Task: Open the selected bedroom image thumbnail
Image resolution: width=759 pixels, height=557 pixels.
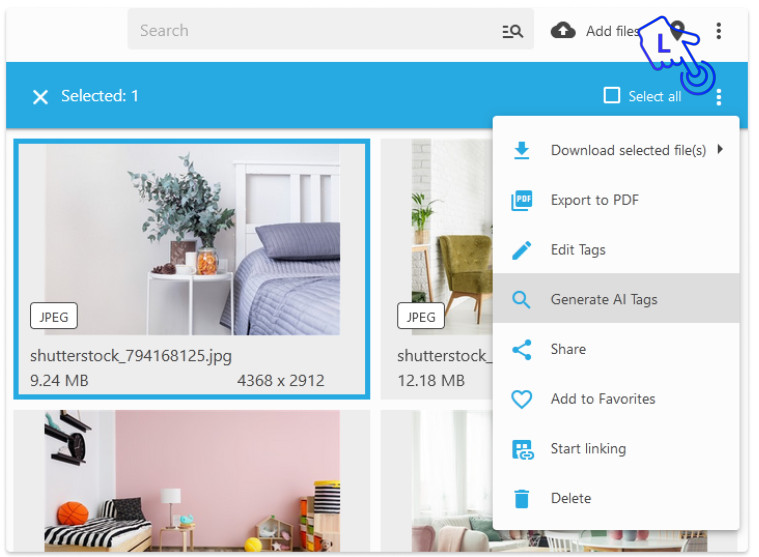Action: (x=192, y=240)
